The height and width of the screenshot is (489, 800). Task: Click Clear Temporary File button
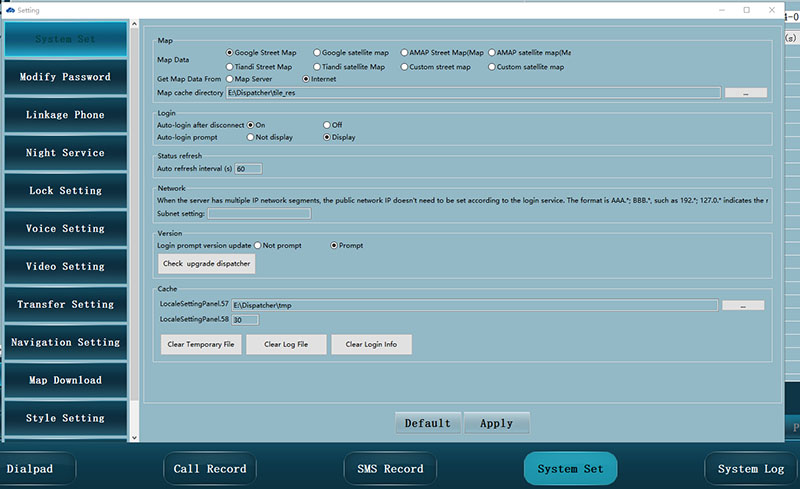tap(201, 345)
